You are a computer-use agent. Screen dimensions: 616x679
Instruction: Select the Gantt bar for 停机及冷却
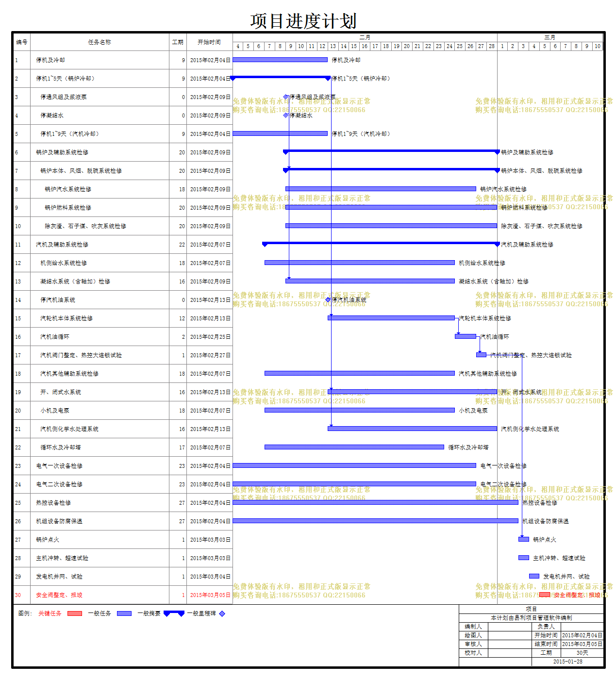coord(280,60)
